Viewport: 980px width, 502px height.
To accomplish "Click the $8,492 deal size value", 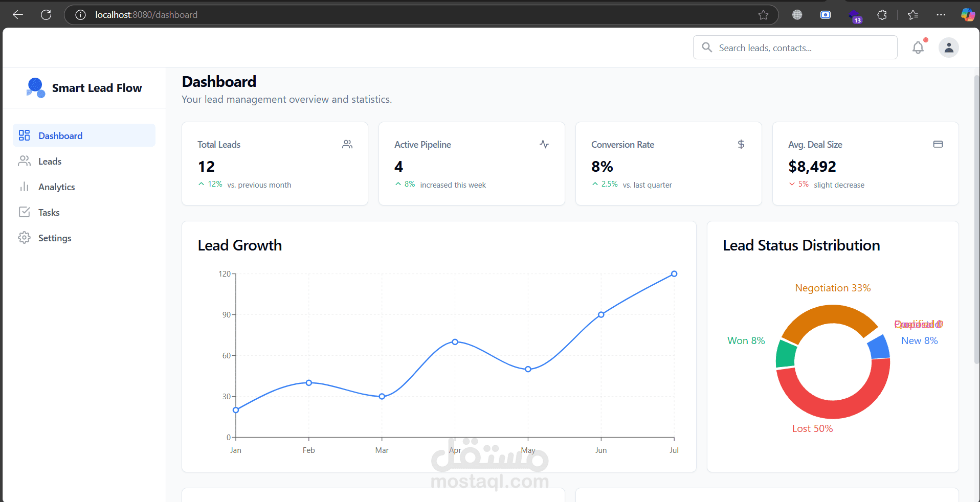I will coord(812,167).
